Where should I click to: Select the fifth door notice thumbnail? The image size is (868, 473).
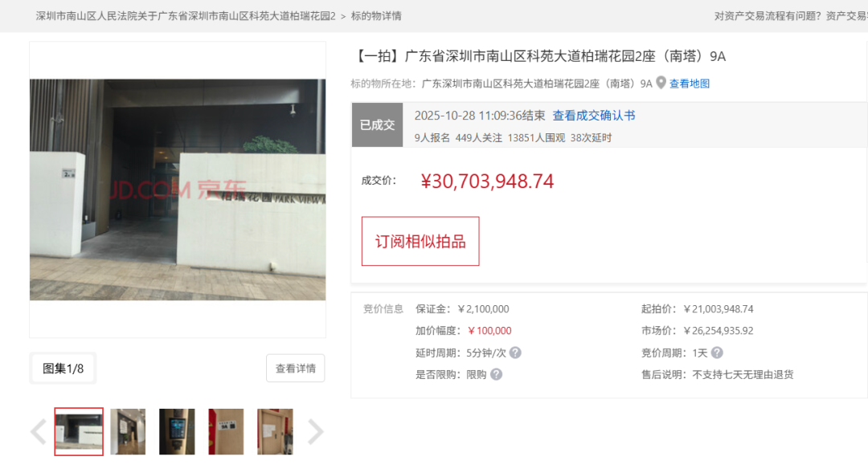tap(275, 431)
